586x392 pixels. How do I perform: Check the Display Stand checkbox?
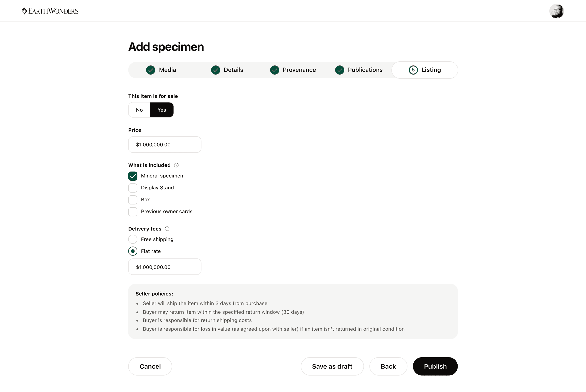tap(133, 188)
